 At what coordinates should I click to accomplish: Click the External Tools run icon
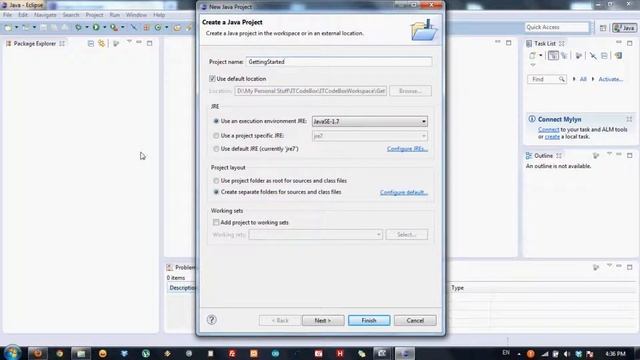[114, 28]
